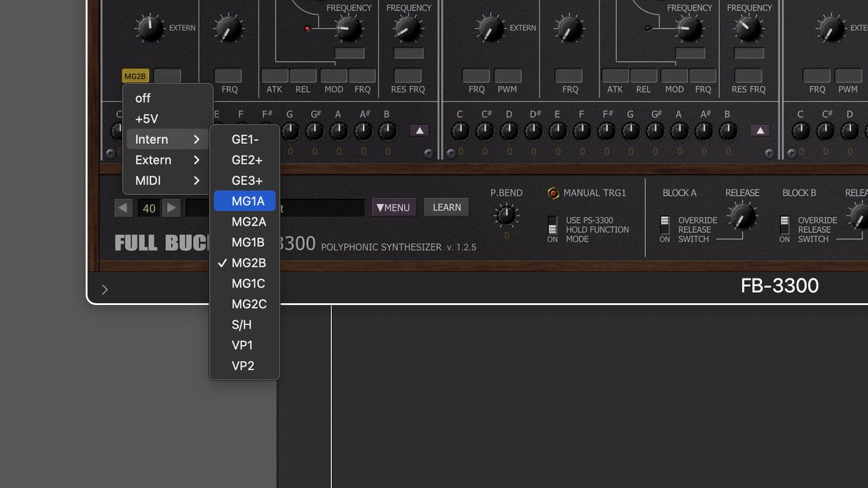Screen dimensions: 868x488
Task: Click the FREQUENCY knob above the middle RES FRQ slot
Action: [749, 29]
